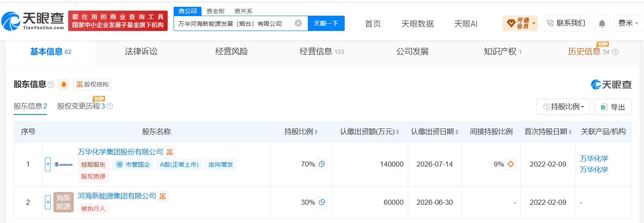
Task: Open the notification bell in the header
Action: [x=602, y=23]
